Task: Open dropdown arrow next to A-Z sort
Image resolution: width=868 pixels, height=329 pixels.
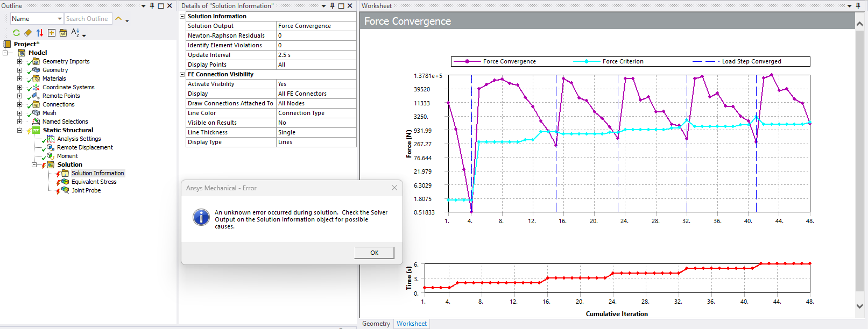Action: point(84,35)
